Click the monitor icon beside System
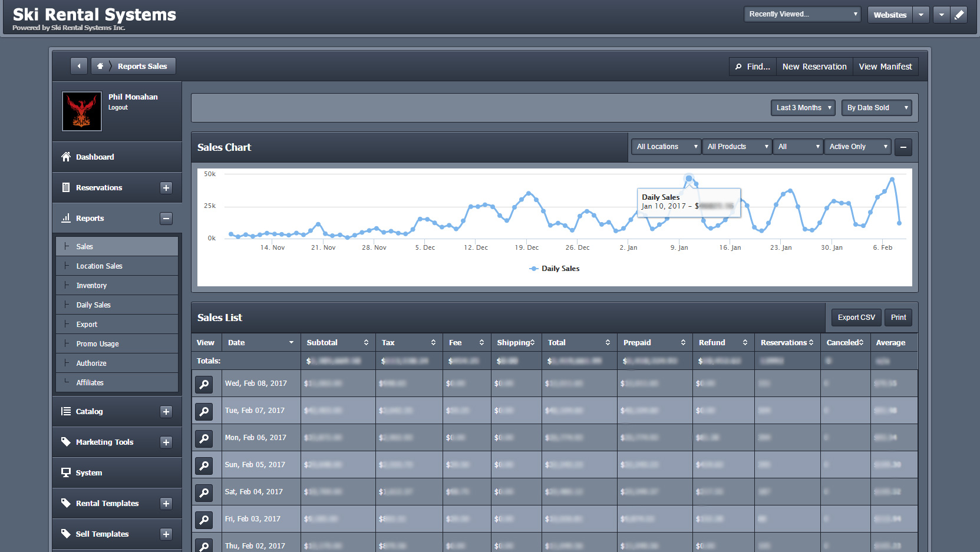This screenshot has width=980, height=552. (65, 472)
